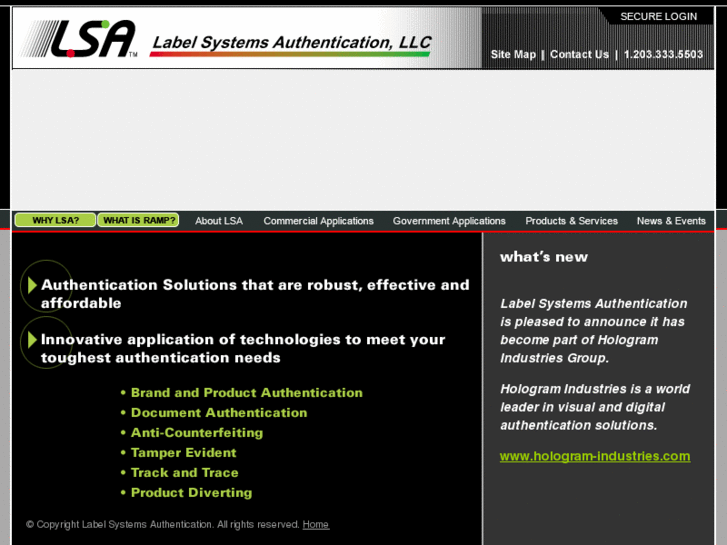This screenshot has width=727, height=545.
Task: Go to the Contact Us page
Action: 579,54
